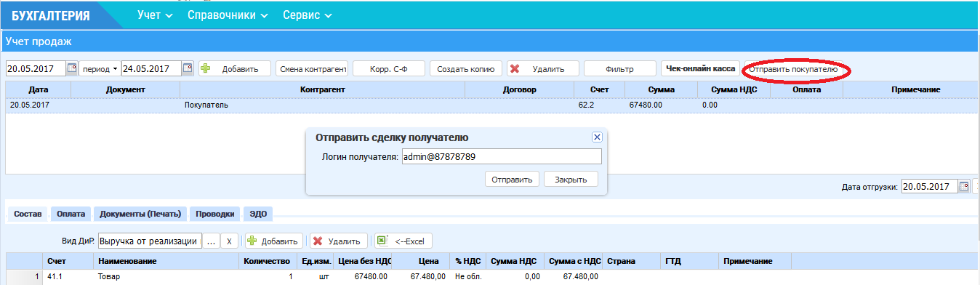Image resolution: width=980 pixels, height=285 pixels.
Task: Sort by the Дата column header
Action: tap(39, 89)
